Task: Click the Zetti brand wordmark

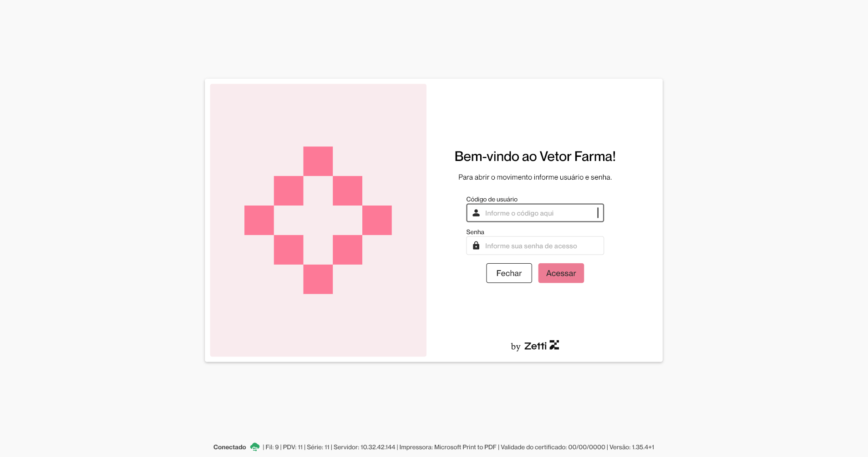Action: 535,346
